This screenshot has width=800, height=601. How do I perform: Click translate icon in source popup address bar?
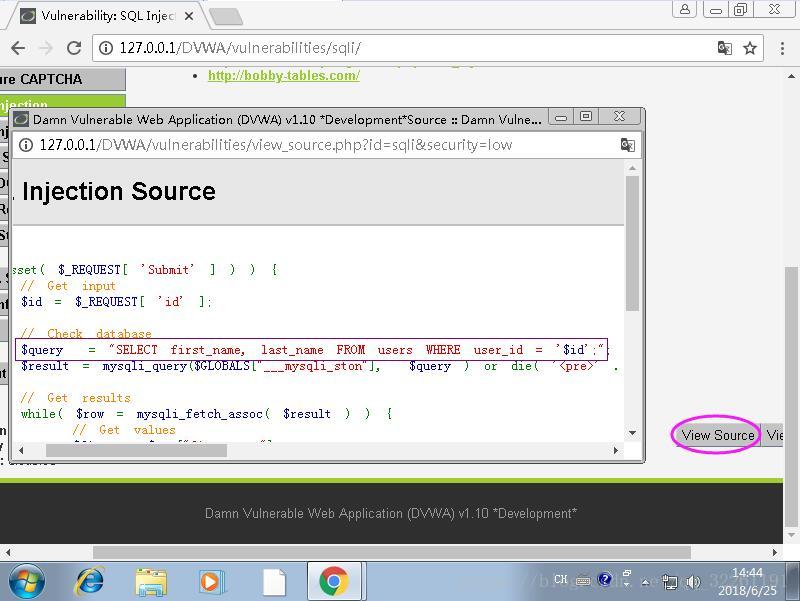628,145
